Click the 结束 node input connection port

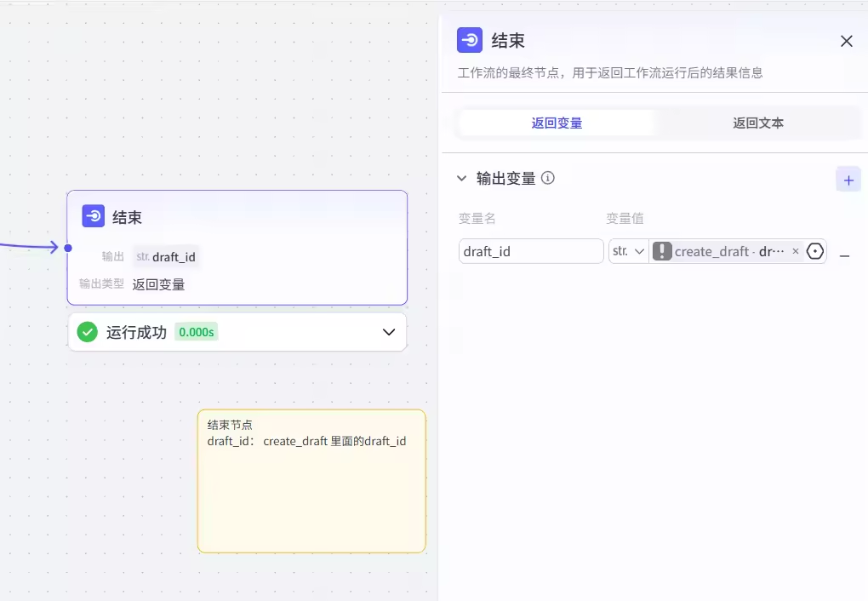pos(68,248)
